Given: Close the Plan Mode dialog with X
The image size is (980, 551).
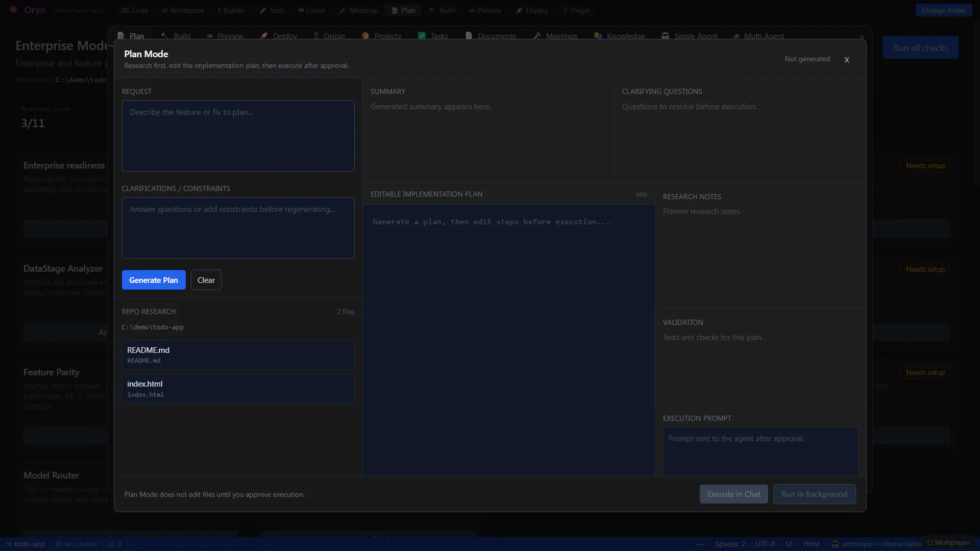Looking at the screenshot, I should (847, 60).
